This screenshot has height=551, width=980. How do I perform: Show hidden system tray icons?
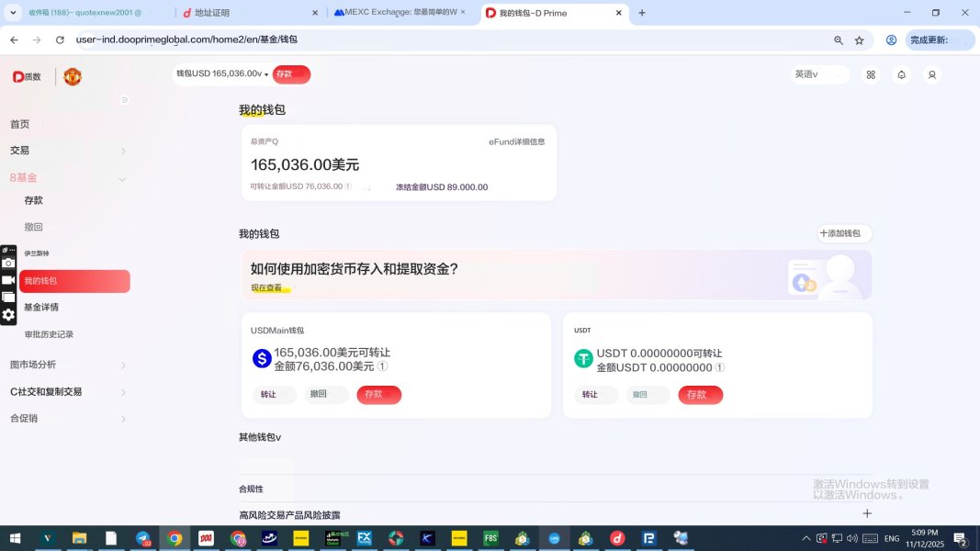coord(806,538)
